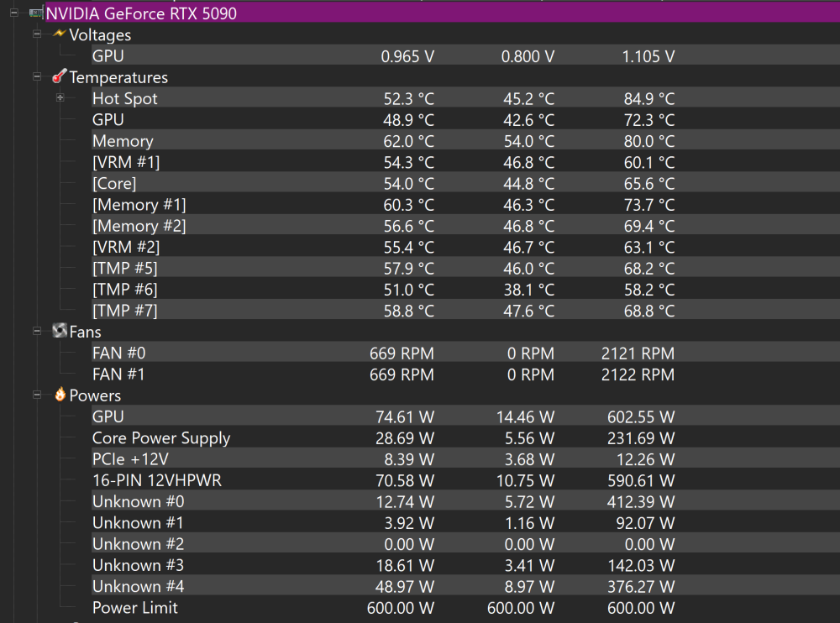This screenshot has width=840, height=623.
Task: Click the FAN #1 maximum 2122 RPM
Action: [x=638, y=374]
